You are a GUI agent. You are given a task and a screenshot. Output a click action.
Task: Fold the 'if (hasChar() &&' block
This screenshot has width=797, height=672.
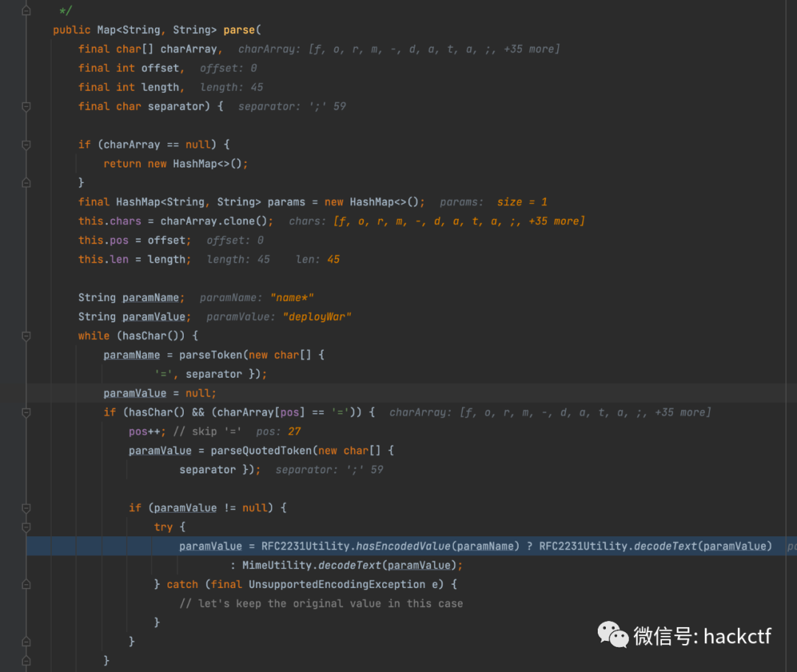27,412
